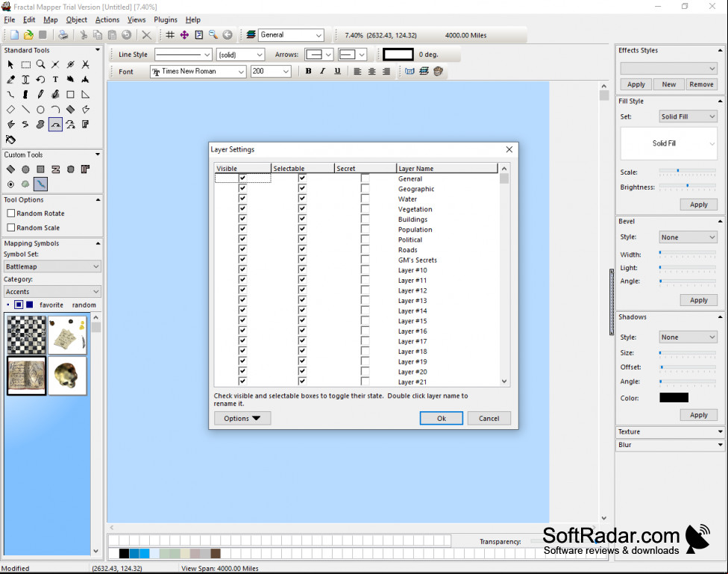
Task: Check Secret for the GM's Secrets layer
Action: point(365,259)
